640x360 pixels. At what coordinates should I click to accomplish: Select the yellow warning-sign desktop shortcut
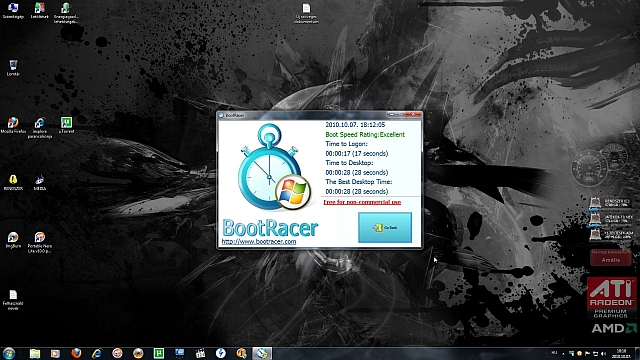coord(13,182)
